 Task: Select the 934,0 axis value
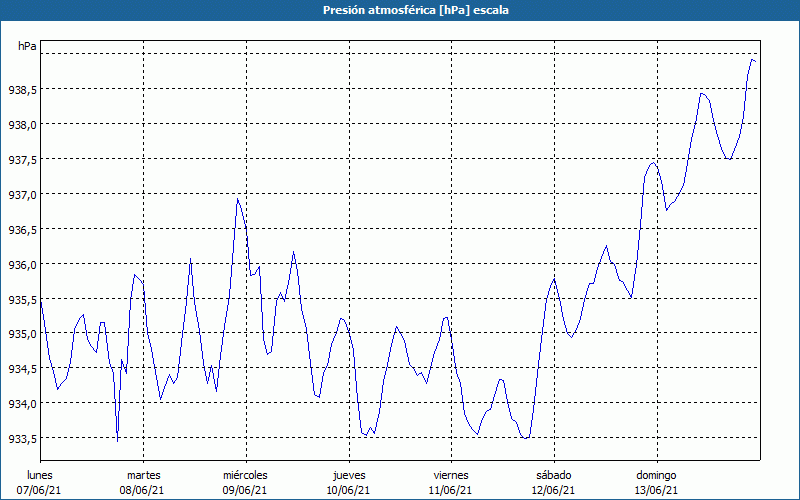22,404
